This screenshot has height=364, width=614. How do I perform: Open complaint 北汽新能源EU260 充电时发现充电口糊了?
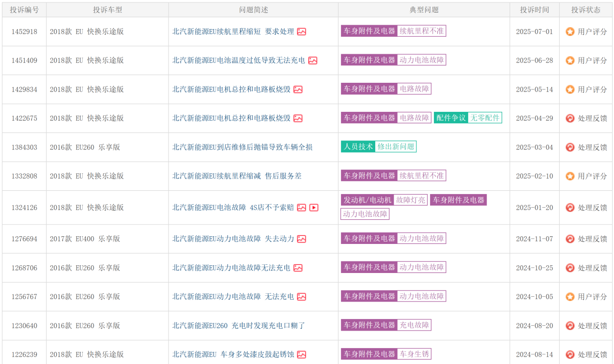pos(239,326)
